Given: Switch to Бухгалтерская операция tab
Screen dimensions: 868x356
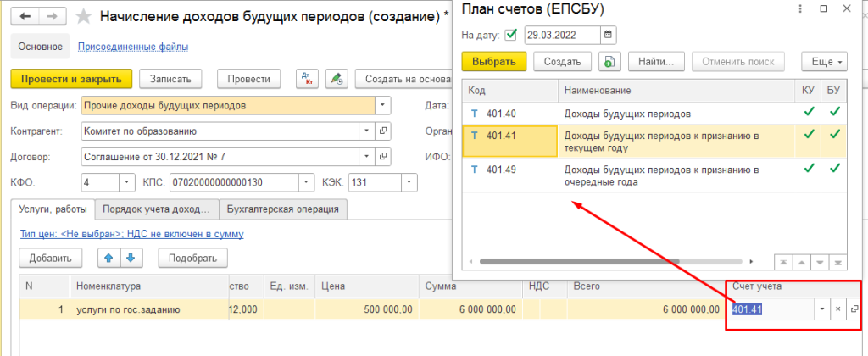Looking at the screenshot, I should pyautogui.click(x=282, y=209).
